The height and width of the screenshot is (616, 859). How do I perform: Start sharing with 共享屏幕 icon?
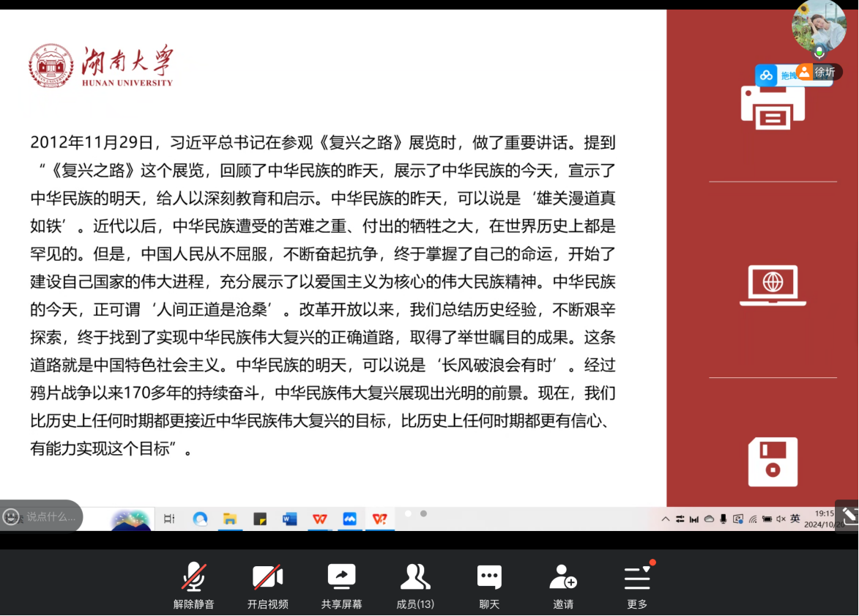[341, 585]
